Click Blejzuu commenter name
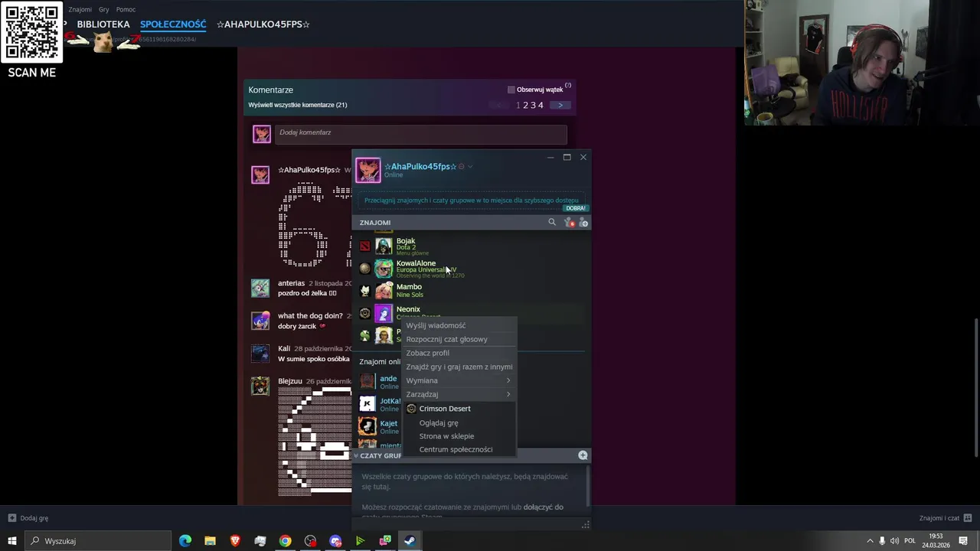The height and width of the screenshot is (551, 980). [290, 381]
